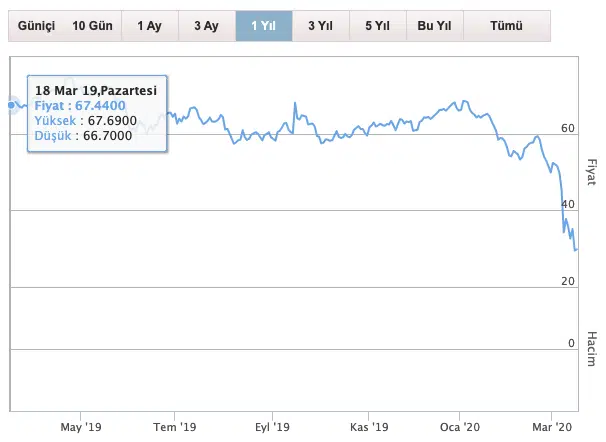Screen dimensions: 606x442
Task: Click the 60 price gridline label
Action: (567, 129)
